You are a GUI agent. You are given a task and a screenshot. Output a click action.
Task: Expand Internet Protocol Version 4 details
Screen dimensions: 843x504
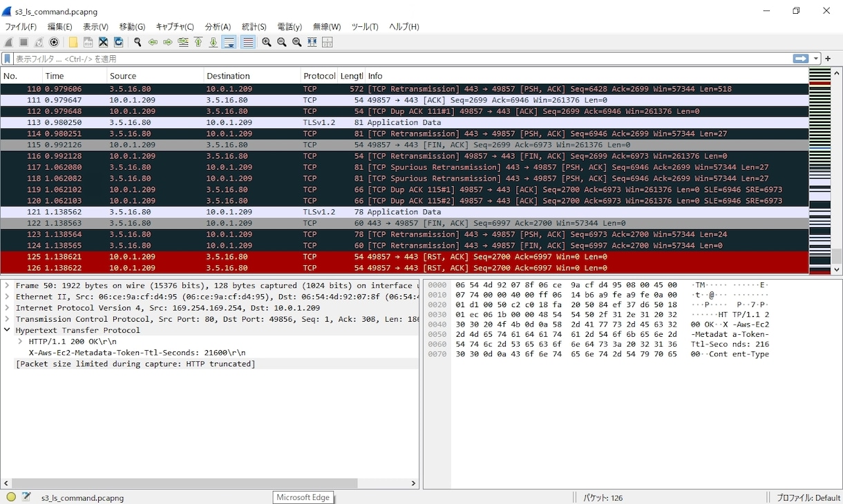point(7,308)
